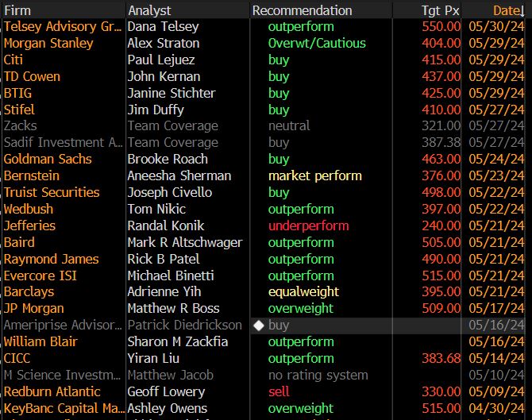This screenshot has height=420, width=532.
Task: Select the Raymond James firm entry
Action: pyautogui.click(x=52, y=259)
